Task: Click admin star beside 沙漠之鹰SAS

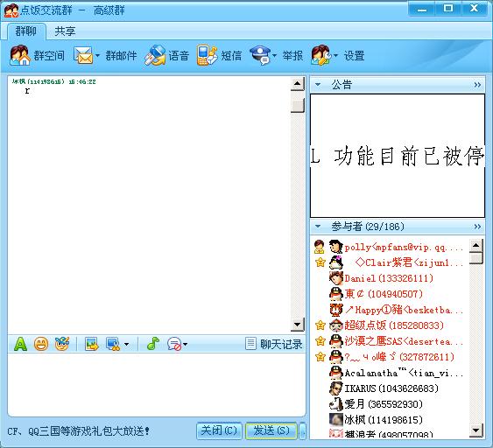Action: (x=320, y=341)
